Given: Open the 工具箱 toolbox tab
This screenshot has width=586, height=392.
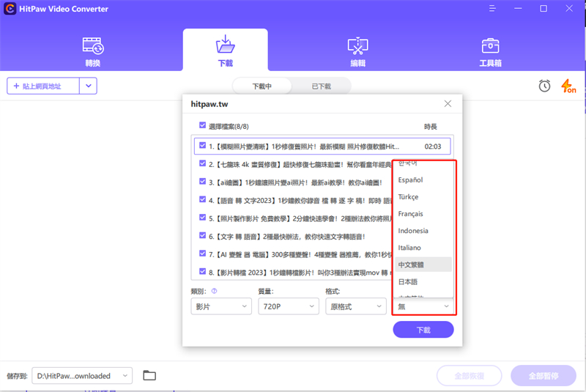Looking at the screenshot, I should pos(490,51).
